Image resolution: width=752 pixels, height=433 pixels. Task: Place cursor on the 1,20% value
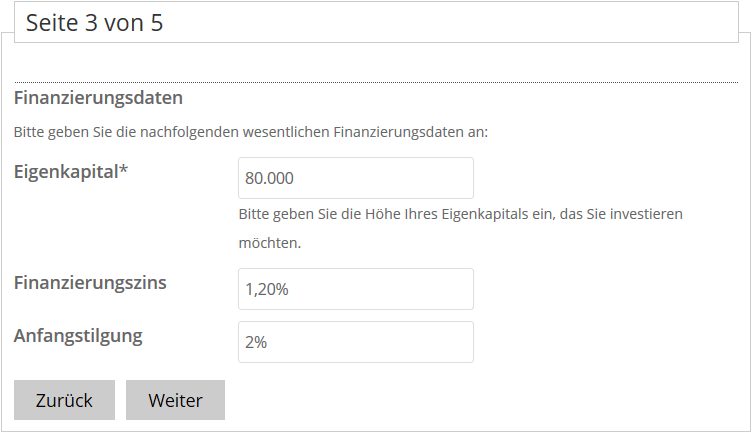point(267,289)
